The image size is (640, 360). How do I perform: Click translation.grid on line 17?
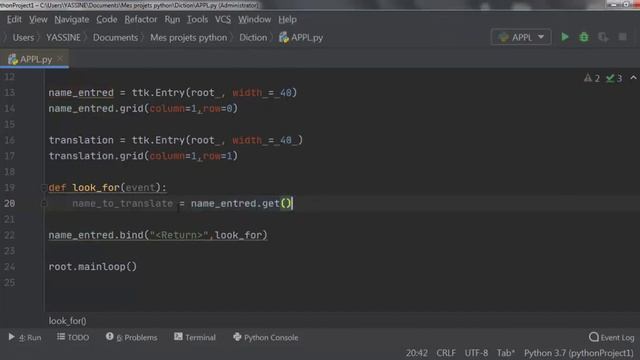pos(96,156)
